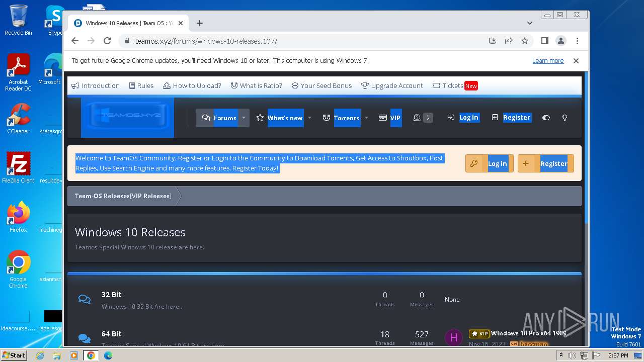Open CCleaner desktop icon
The height and width of the screenshot is (362, 644).
18,119
